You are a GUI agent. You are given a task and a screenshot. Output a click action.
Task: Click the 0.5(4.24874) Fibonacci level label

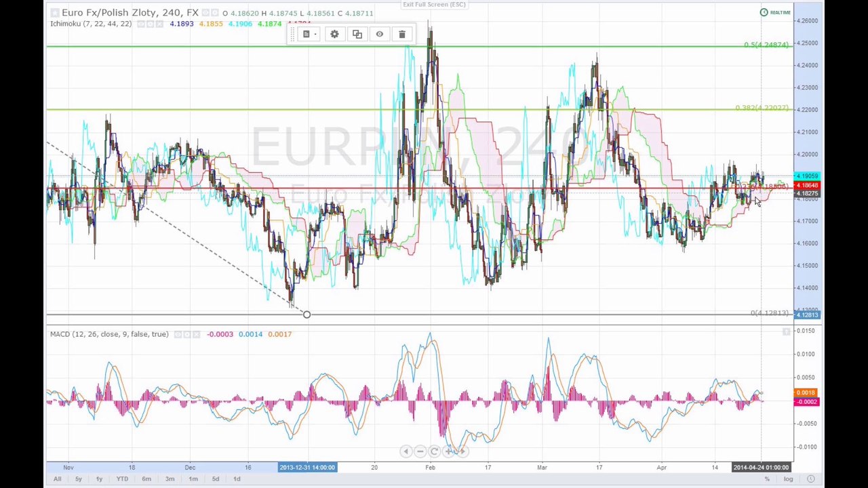pos(766,45)
